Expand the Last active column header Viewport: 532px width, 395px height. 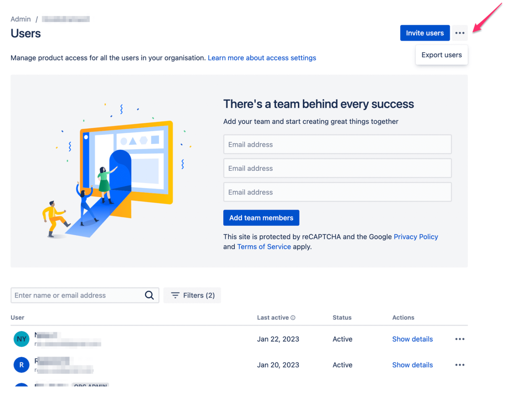(273, 317)
